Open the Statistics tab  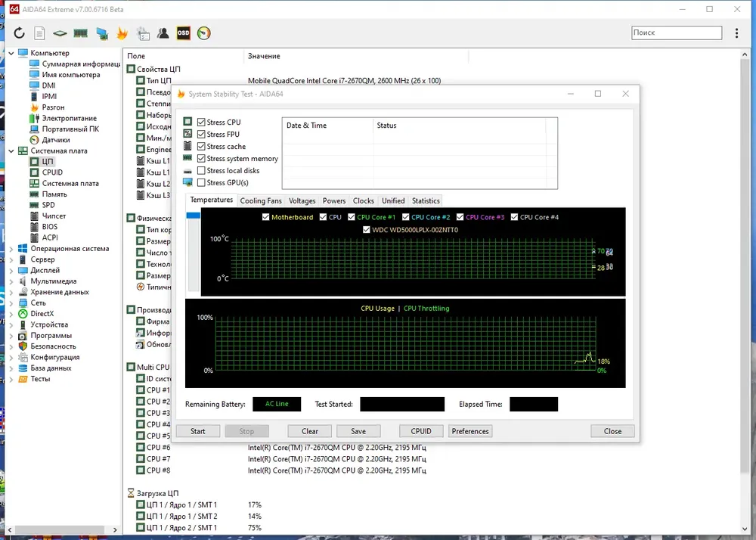(426, 201)
